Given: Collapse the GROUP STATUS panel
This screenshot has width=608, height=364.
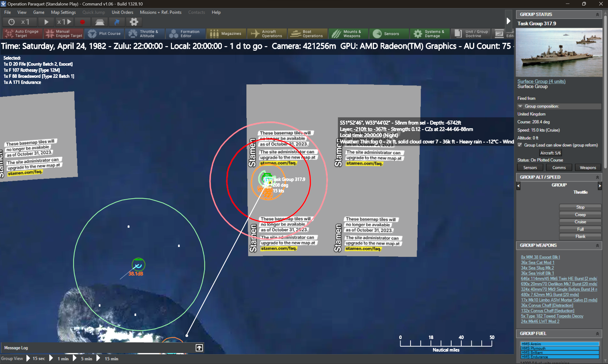Looking at the screenshot, I should (x=597, y=15).
